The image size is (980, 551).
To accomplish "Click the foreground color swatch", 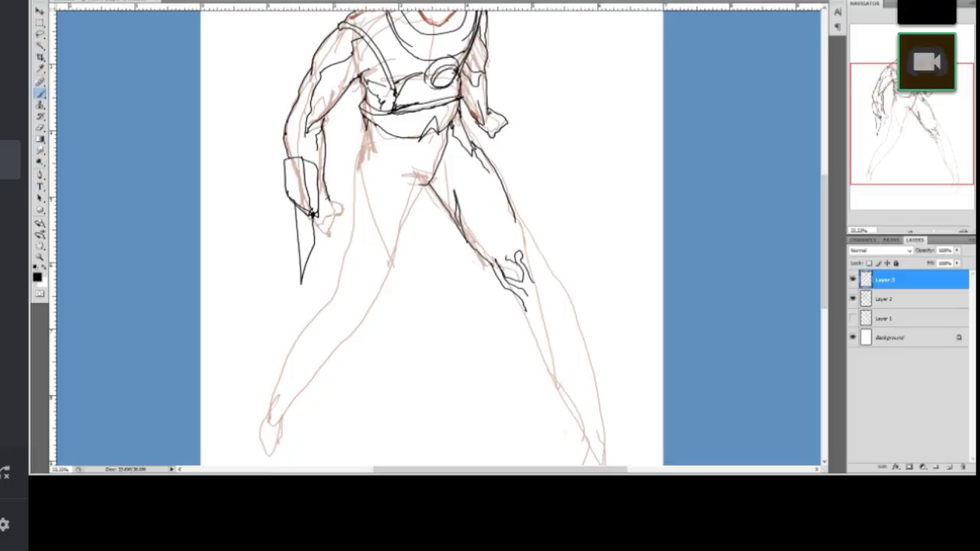I will [37, 276].
